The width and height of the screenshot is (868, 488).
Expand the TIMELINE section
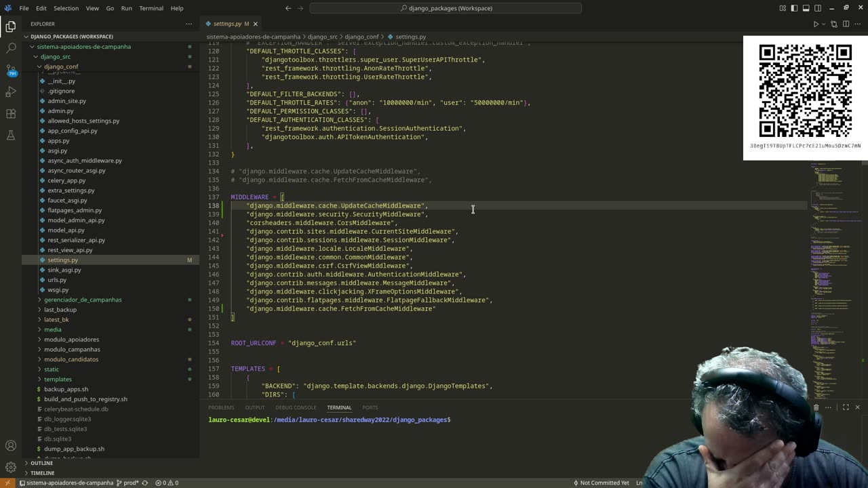(x=42, y=473)
